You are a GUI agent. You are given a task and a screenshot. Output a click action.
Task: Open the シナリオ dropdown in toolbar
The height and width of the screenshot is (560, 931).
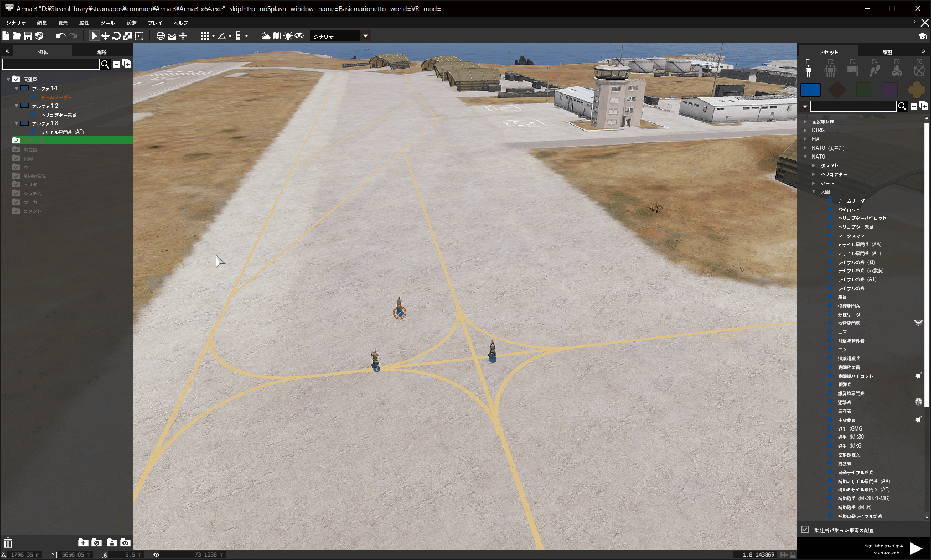365,36
